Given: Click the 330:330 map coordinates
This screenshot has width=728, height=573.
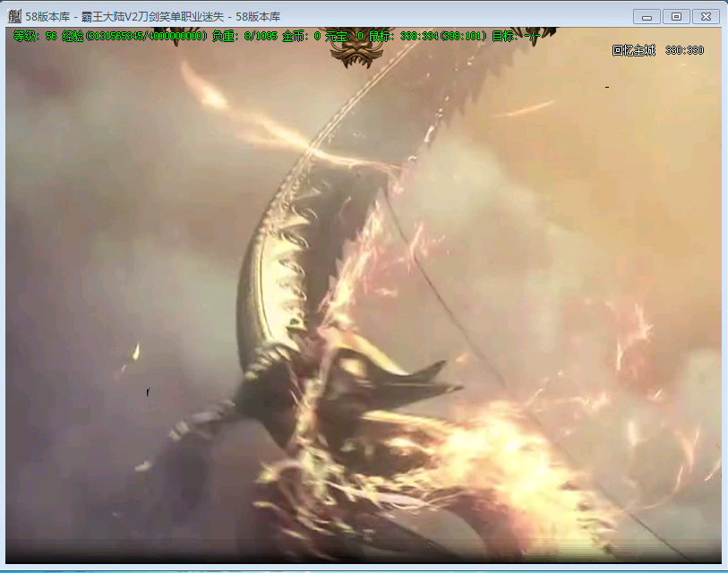Looking at the screenshot, I should tap(684, 50).
